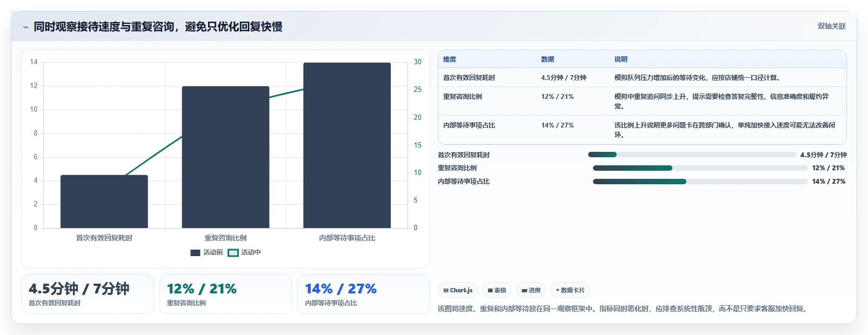Click the footer note starting 该图将速度
Image resolution: width=868 pixels, height=335 pixels.
[x=624, y=309]
